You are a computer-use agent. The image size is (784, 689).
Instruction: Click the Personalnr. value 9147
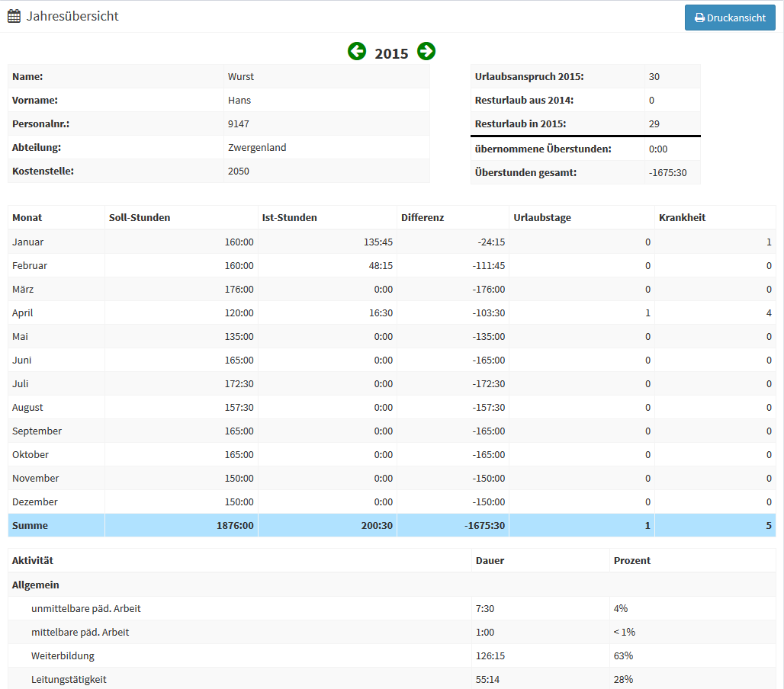tap(239, 123)
